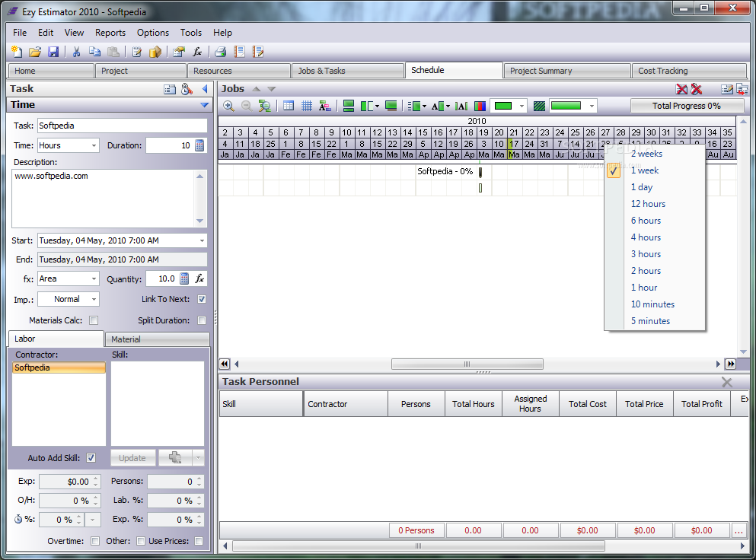Image resolution: width=756 pixels, height=560 pixels.
Task: Collapse Task panel with blue left arrow
Action: 205,89
